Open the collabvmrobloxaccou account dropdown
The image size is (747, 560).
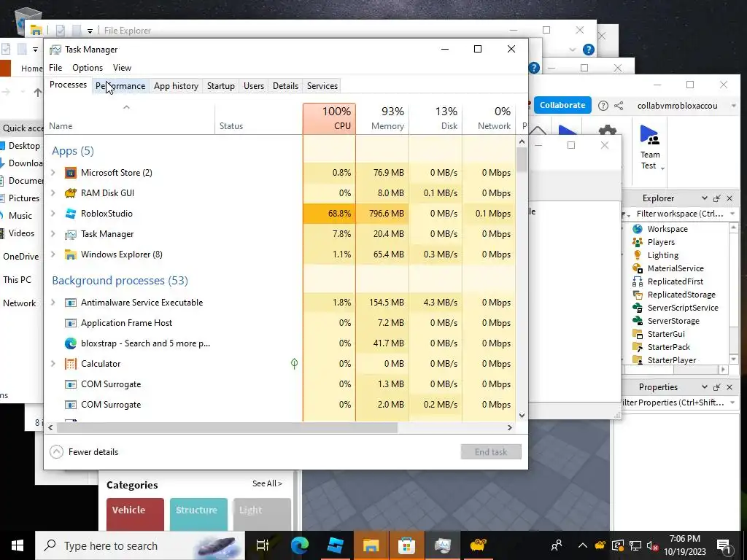(734, 106)
